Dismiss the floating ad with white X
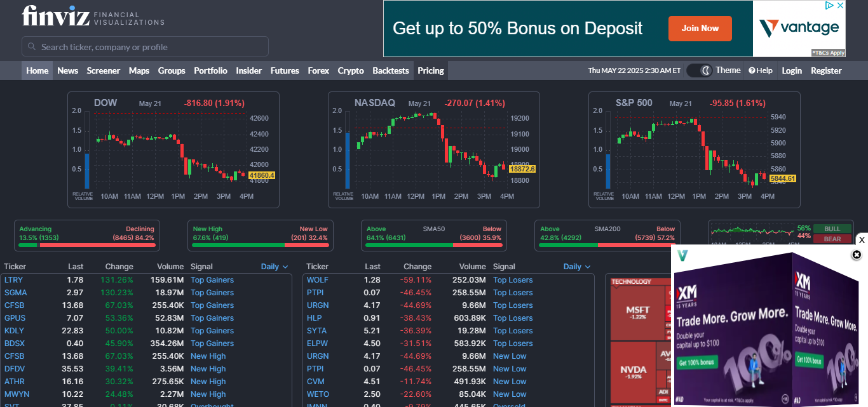The width and height of the screenshot is (868, 407). (x=862, y=239)
